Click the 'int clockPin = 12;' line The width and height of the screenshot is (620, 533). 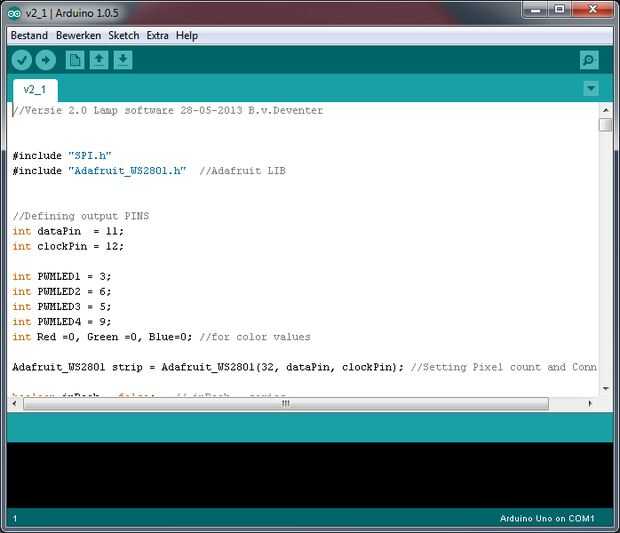(x=68, y=246)
